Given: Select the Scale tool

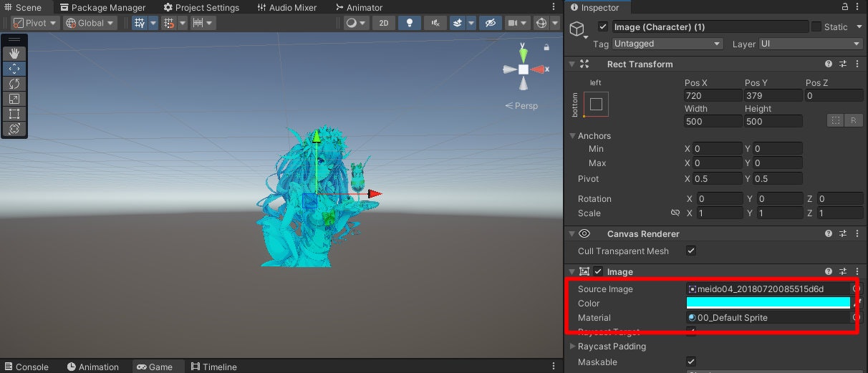Looking at the screenshot, I should point(14,99).
